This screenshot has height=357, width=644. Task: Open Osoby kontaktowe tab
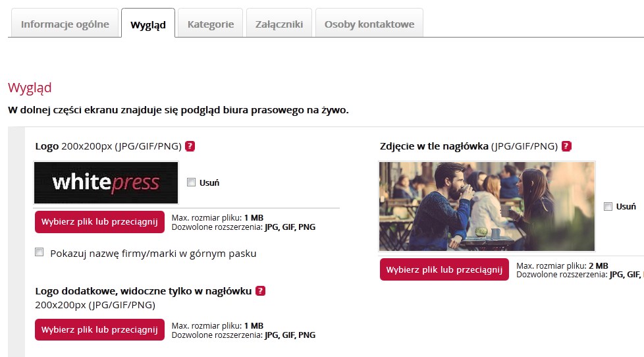coord(369,24)
